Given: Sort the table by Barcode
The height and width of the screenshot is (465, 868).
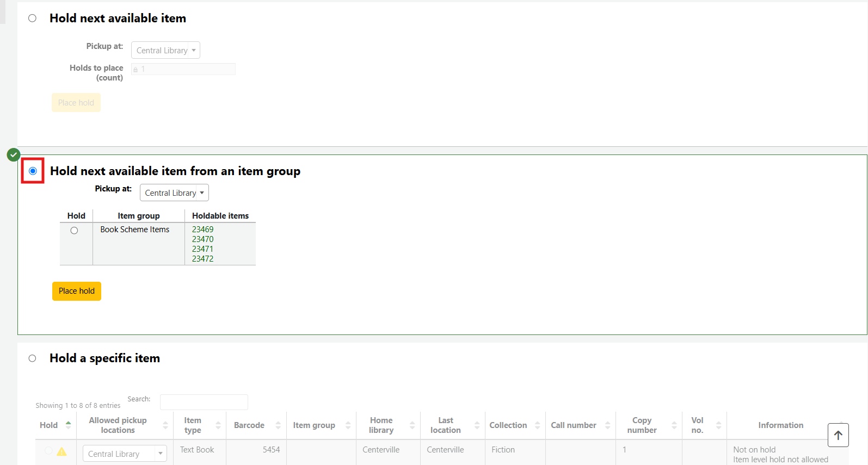Looking at the screenshot, I should [x=256, y=425].
